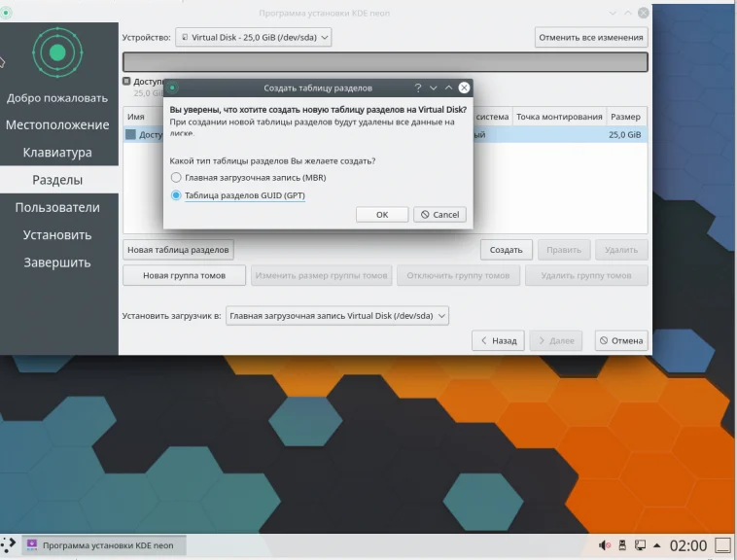The image size is (737, 560).
Task: Click the network monitor tray icon
Action: [x=640, y=545]
